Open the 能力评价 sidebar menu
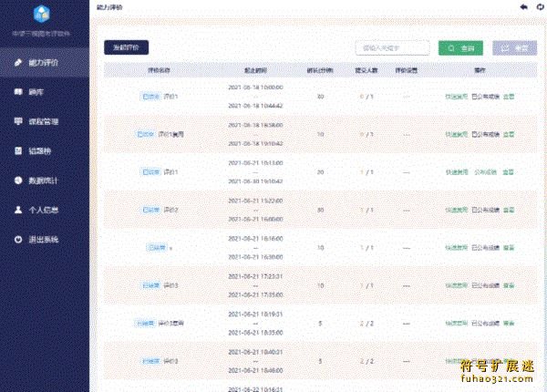The width and height of the screenshot is (547, 392). pyautogui.click(x=45, y=63)
